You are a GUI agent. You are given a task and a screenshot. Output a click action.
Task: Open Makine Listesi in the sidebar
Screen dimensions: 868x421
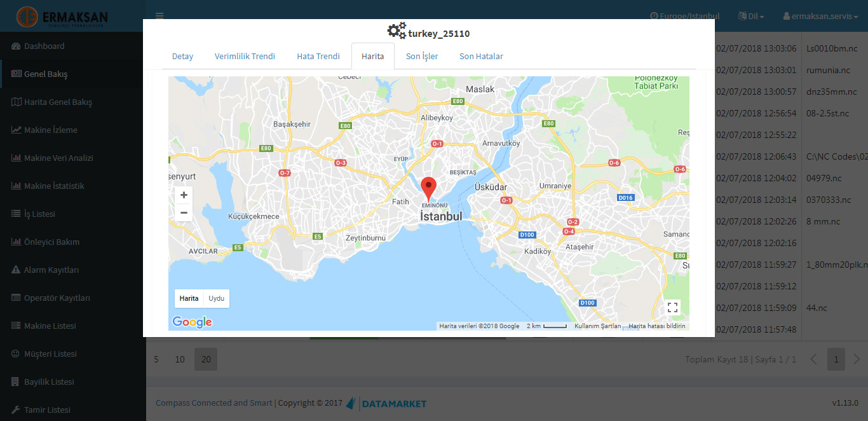coord(50,326)
